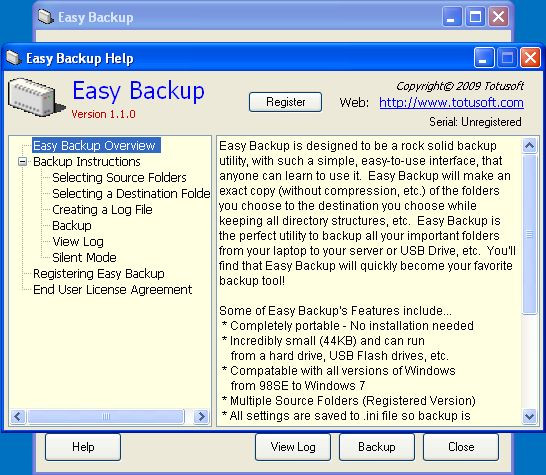Viewport: 546px width, 475px height.
Task: Click the tree pane left scroll arrow
Action: point(18,416)
